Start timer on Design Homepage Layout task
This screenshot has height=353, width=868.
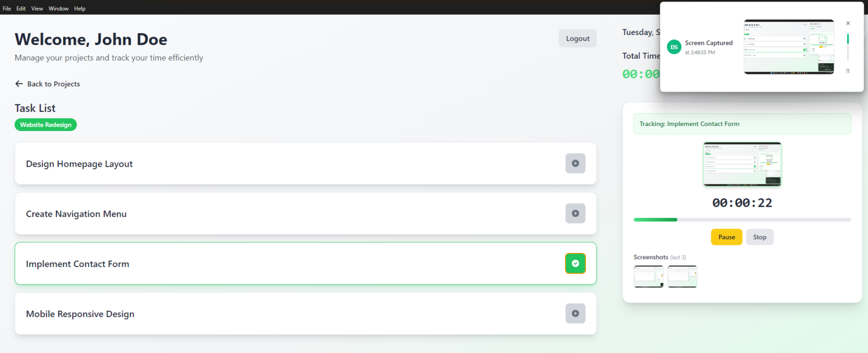pos(575,163)
